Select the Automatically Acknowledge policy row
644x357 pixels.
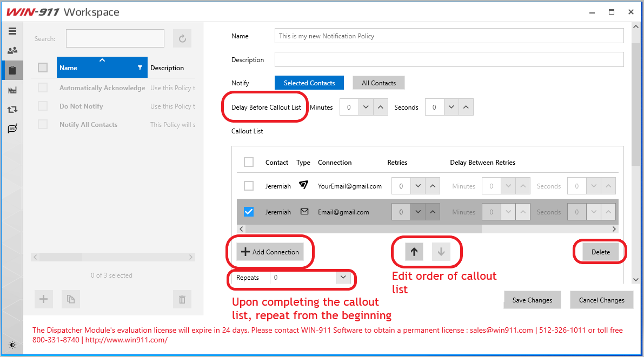click(x=113, y=88)
